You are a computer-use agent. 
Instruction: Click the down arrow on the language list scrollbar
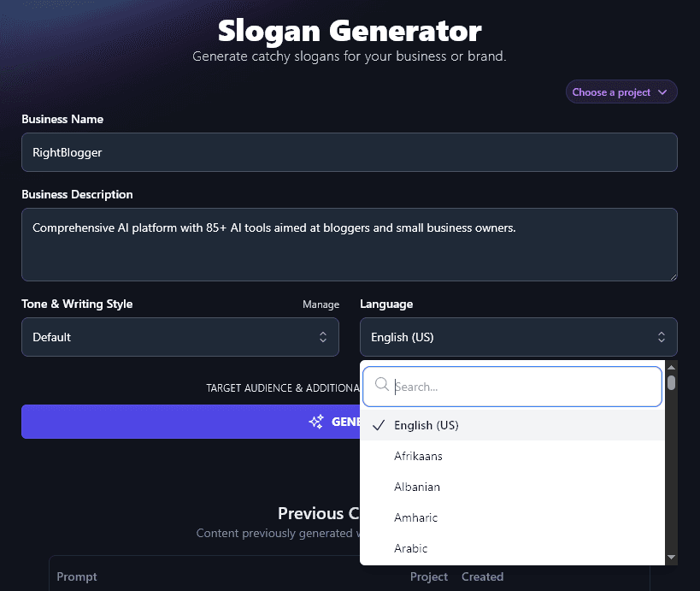pos(671,556)
